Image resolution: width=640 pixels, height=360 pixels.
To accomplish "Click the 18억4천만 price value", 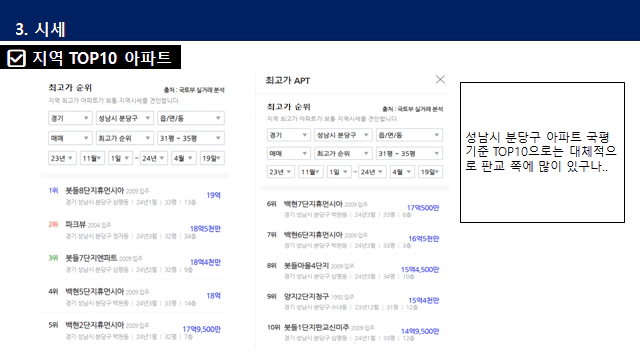I will coord(205,262).
